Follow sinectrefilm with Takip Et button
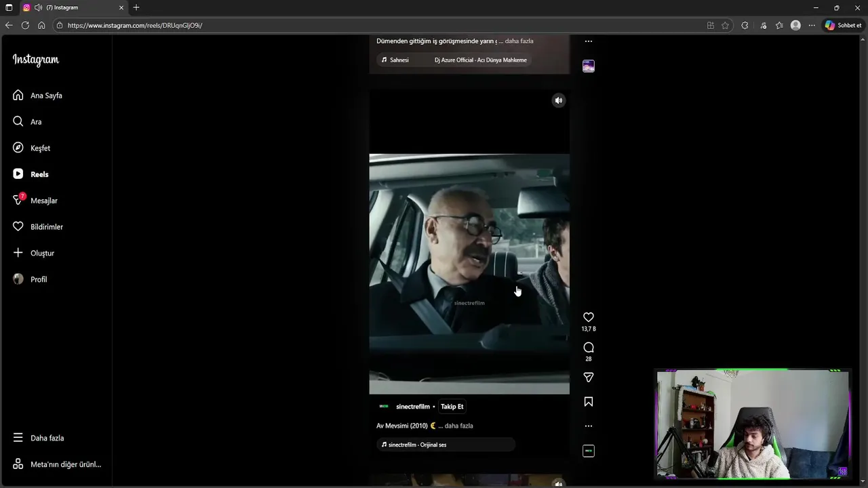Viewport: 868px width, 488px height. click(452, 407)
